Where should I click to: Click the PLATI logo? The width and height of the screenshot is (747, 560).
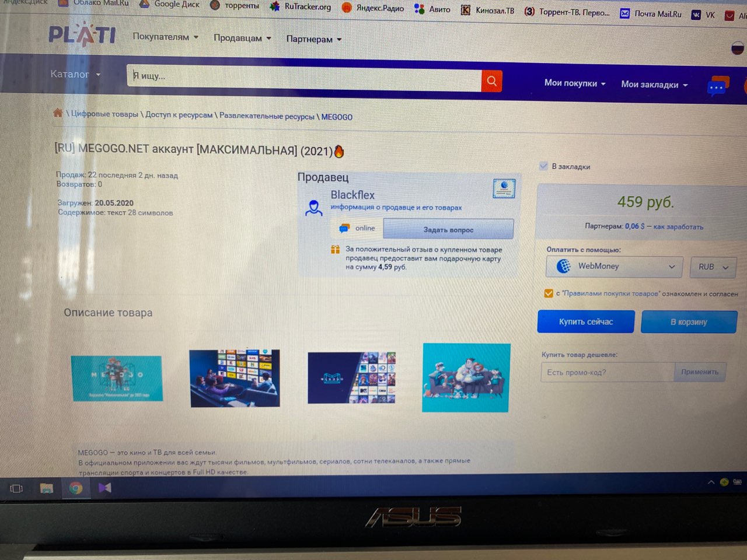click(82, 36)
